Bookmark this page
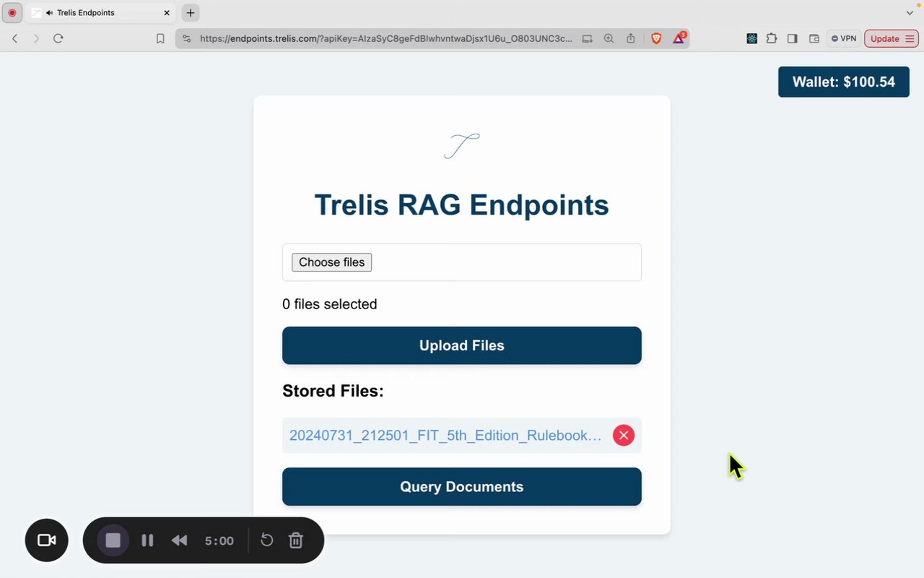Screen dimensions: 924x578 click(x=160, y=38)
